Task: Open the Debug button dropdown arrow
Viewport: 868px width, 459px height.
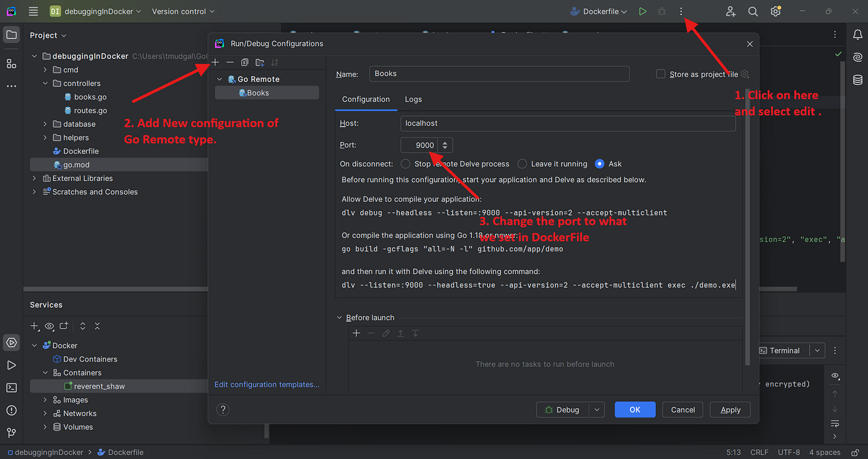Action: point(596,409)
